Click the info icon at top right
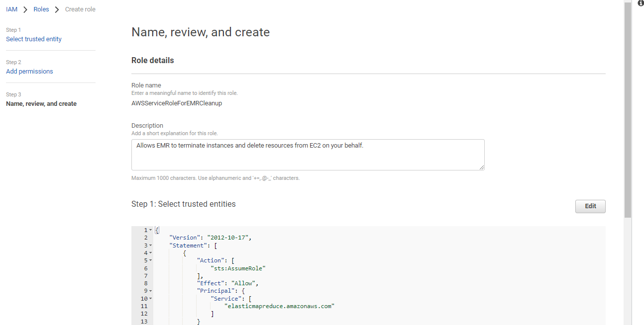Image resolution: width=644 pixels, height=325 pixels. pos(641,3)
